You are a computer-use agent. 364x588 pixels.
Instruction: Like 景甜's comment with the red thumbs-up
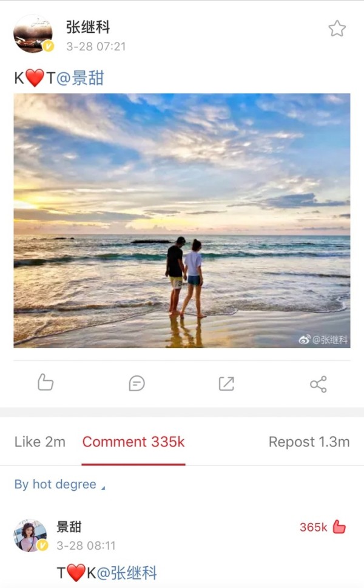pyautogui.click(x=339, y=527)
